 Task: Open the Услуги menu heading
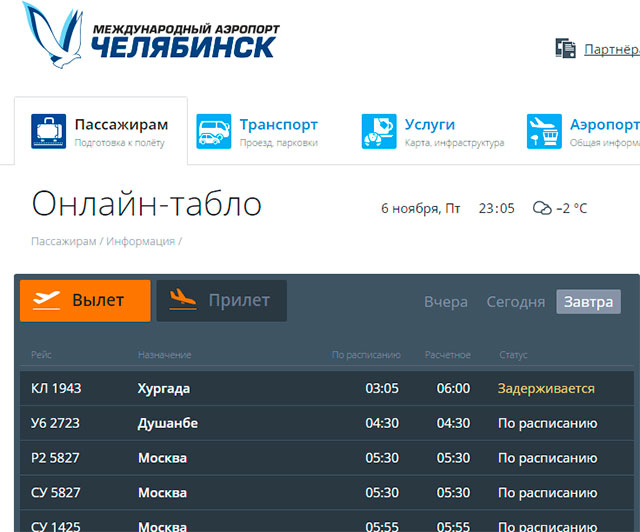[x=429, y=125]
